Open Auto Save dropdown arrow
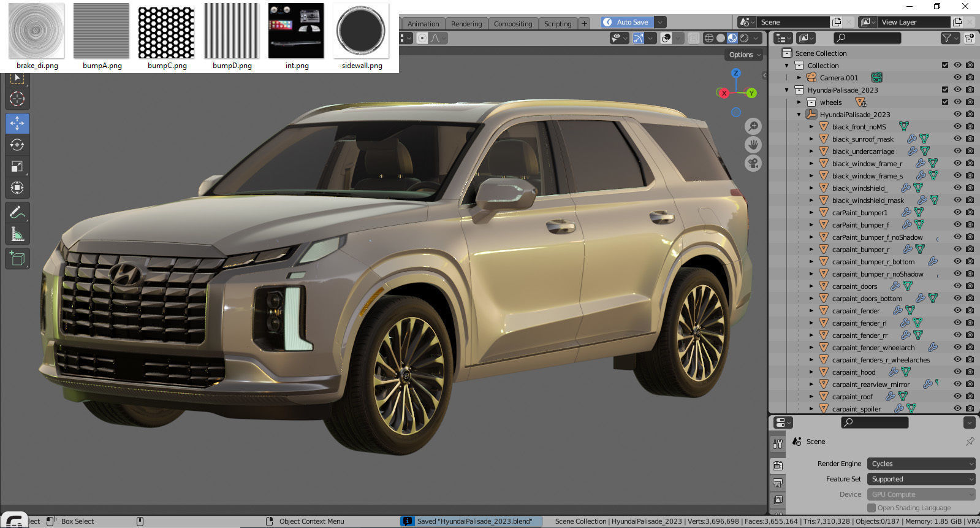 [660, 22]
